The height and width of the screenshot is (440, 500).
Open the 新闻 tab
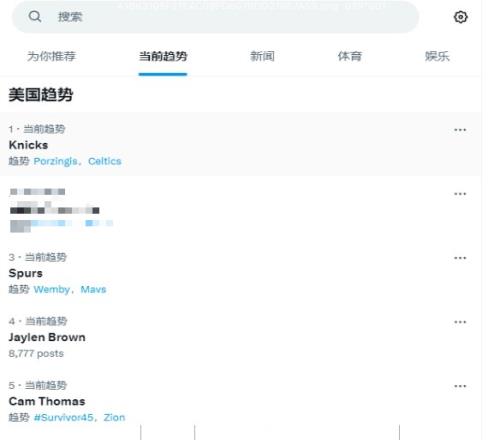click(x=262, y=56)
